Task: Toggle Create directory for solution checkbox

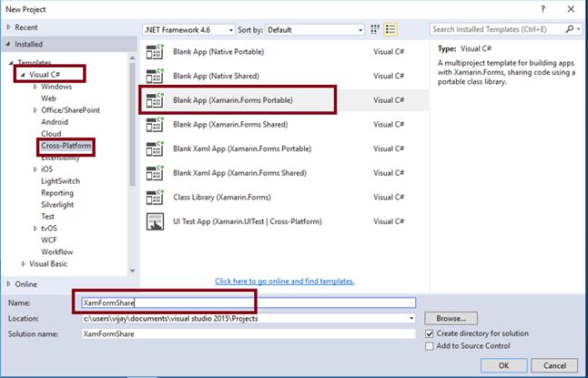Action: [x=430, y=334]
